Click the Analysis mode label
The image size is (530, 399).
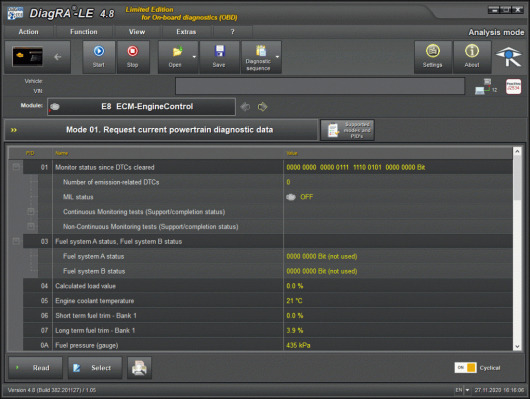pyautogui.click(x=496, y=32)
